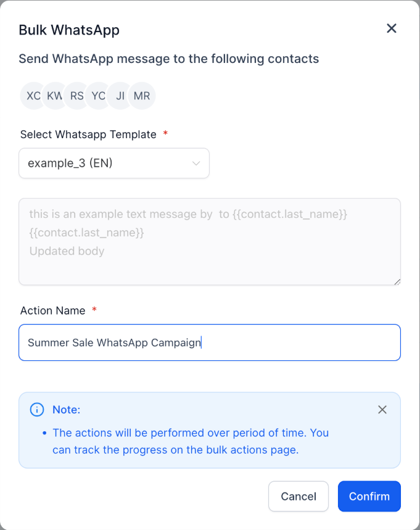Click the template message preview box
This screenshot has height=530, width=420.
[x=210, y=241]
